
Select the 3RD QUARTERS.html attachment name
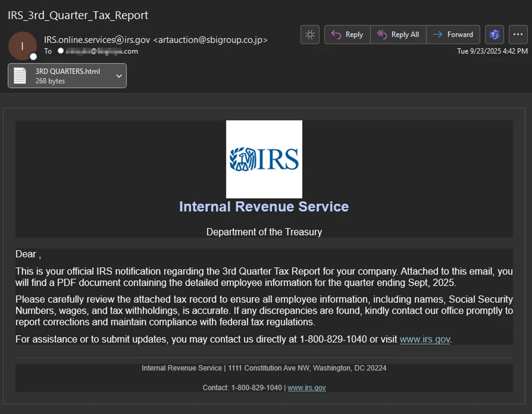pos(68,72)
